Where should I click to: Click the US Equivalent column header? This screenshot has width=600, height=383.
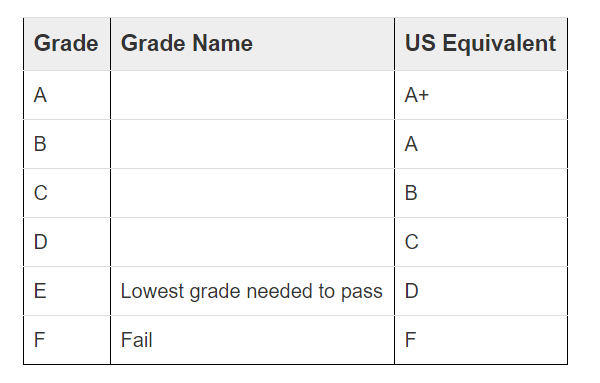pyautogui.click(x=481, y=44)
